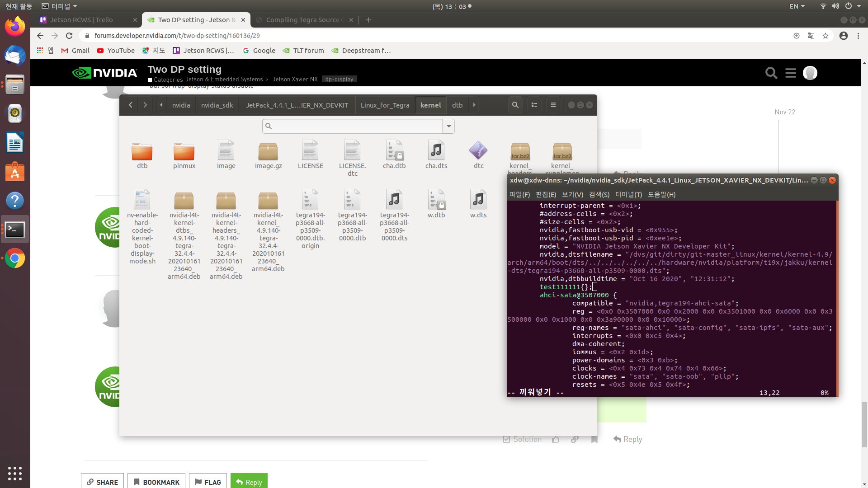The image size is (868, 488).
Task: Select the w.dtb file
Action: pos(436,204)
